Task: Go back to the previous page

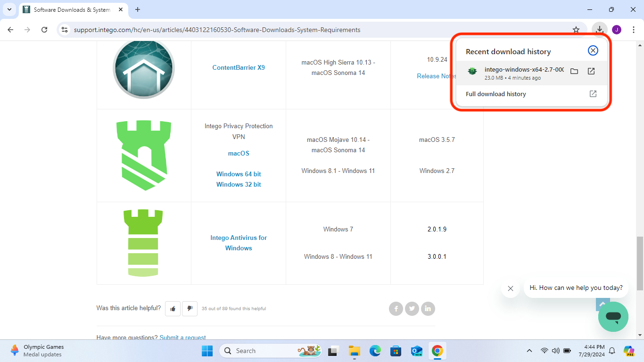Action: coord(10,30)
